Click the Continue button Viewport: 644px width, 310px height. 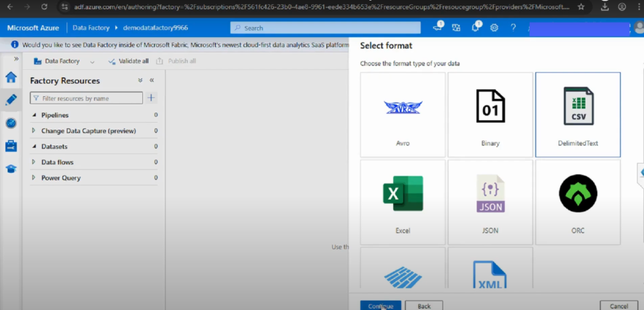[380, 306]
